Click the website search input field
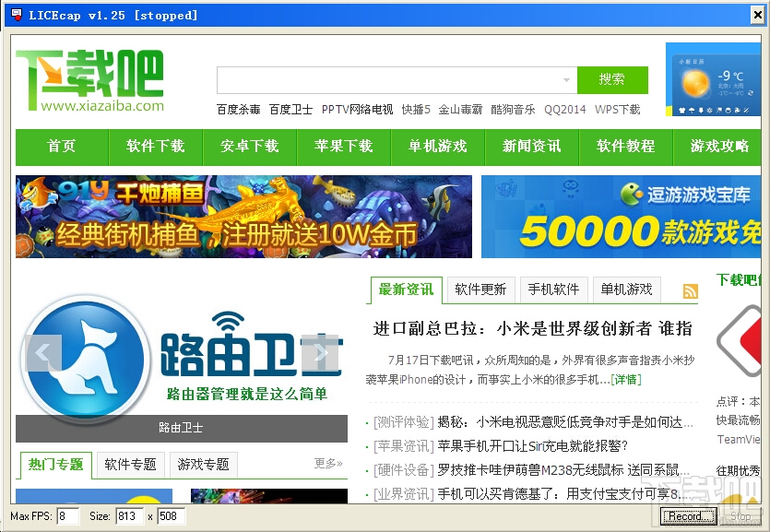 coord(397,80)
